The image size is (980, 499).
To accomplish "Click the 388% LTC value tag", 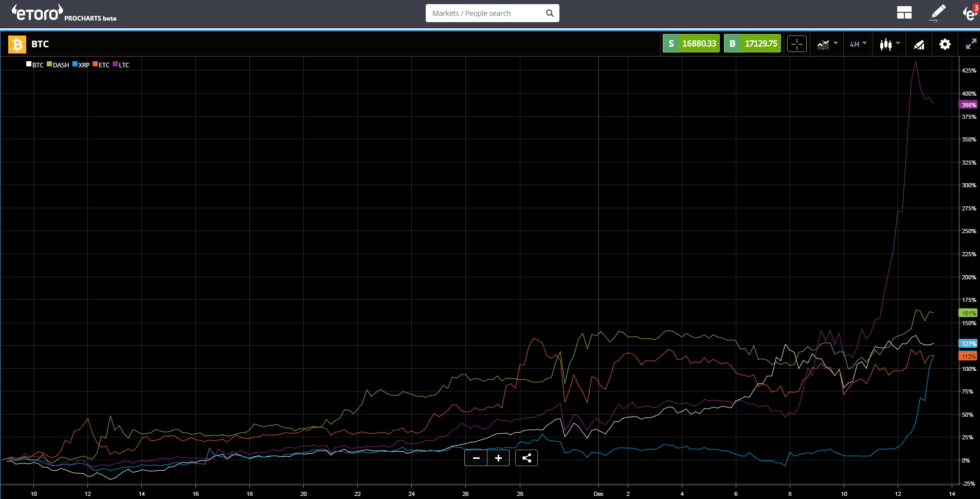I will [x=968, y=105].
